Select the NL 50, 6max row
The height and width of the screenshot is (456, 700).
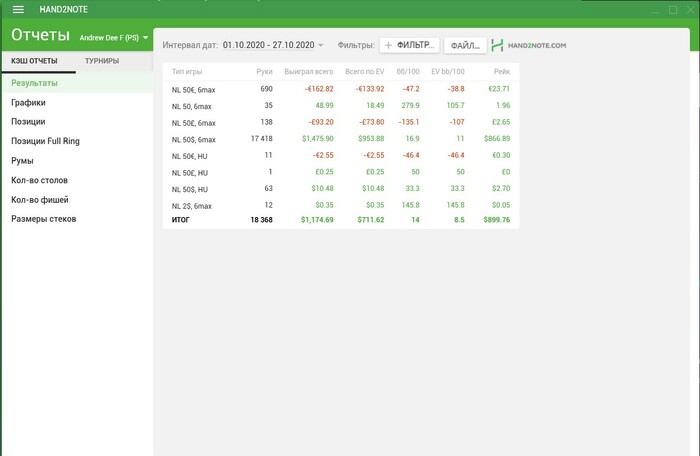coord(341,106)
